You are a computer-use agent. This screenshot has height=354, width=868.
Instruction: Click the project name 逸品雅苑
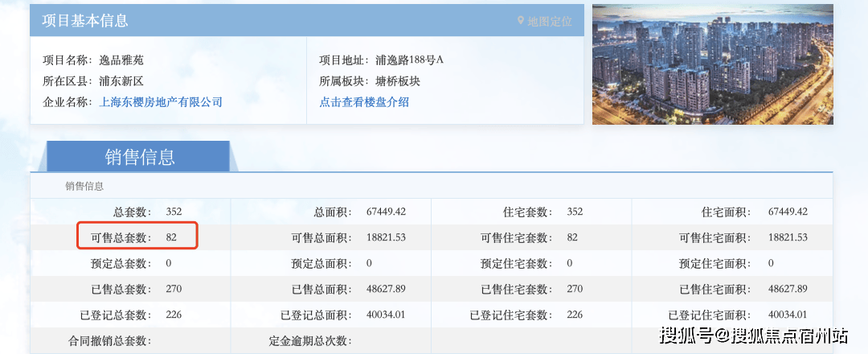point(121,60)
